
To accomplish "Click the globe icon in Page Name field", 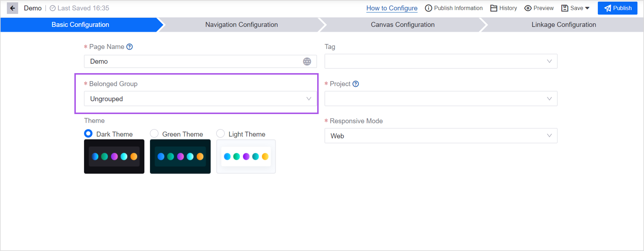I will pyautogui.click(x=307, y=61).
